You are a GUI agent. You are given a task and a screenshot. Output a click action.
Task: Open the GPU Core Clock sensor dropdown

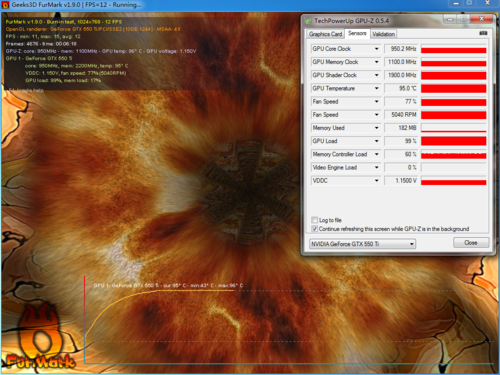coord(376,49)
